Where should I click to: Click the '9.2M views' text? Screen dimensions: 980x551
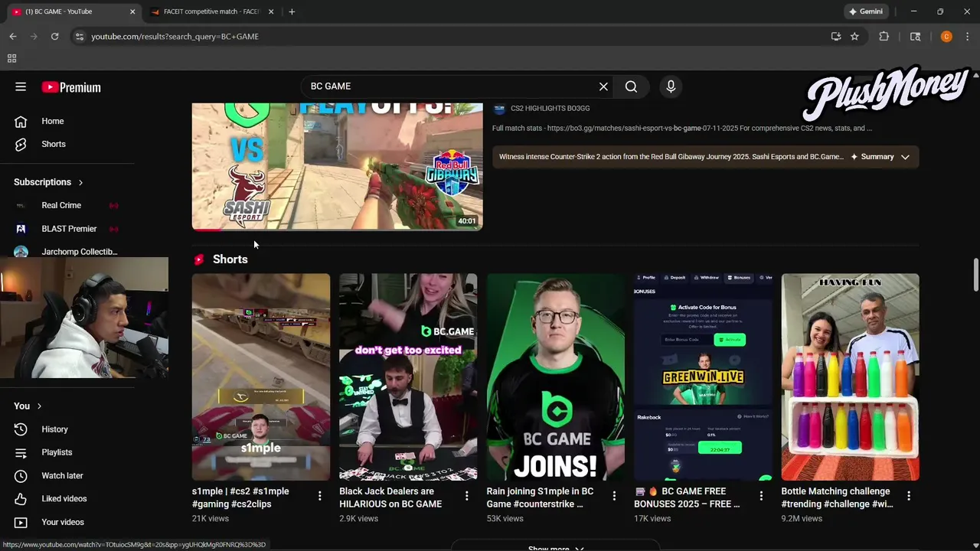tap(802, 518)
